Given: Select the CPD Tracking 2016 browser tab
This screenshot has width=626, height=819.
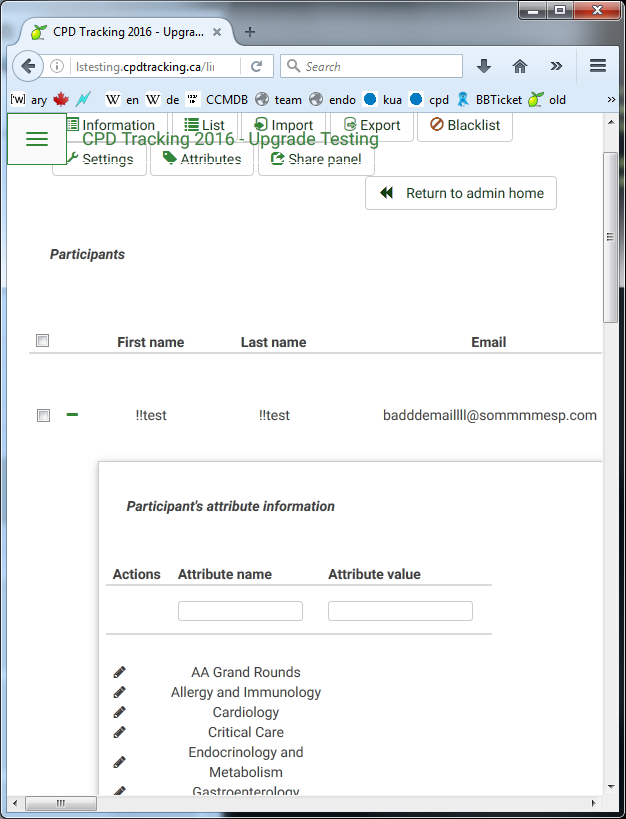Looking at the screenshot, I should (x=125, y=32).
